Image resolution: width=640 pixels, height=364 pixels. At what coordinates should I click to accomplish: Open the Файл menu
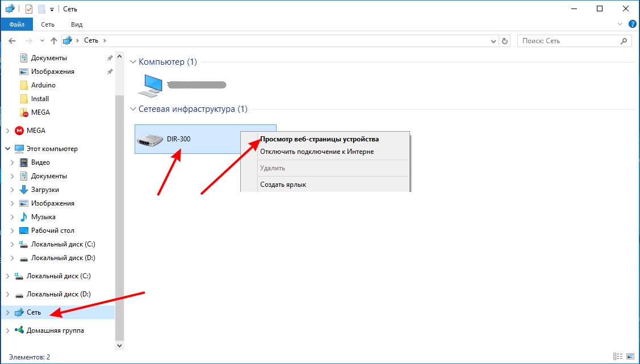pos(16,24)
